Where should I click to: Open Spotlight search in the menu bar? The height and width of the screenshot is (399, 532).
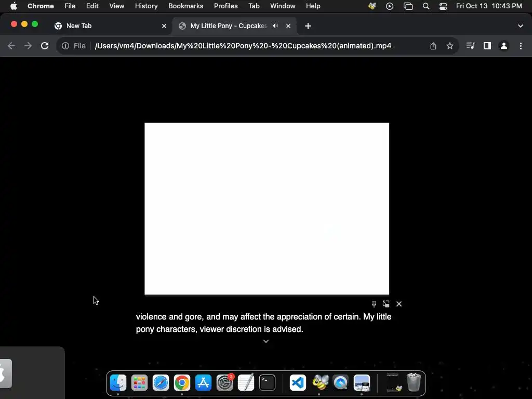426,6
